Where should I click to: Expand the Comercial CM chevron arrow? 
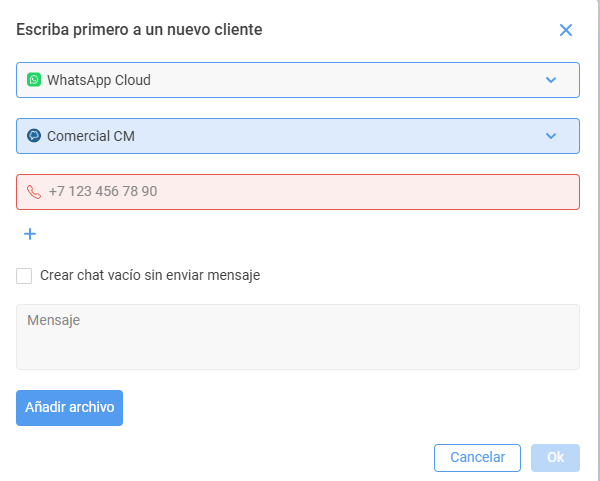(x=551, y=136)
